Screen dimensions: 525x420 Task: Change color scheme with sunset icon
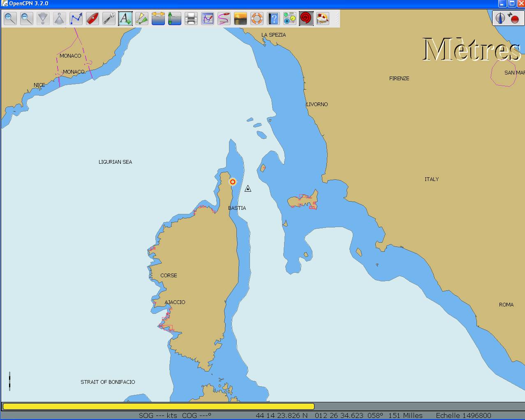(241, 19)
